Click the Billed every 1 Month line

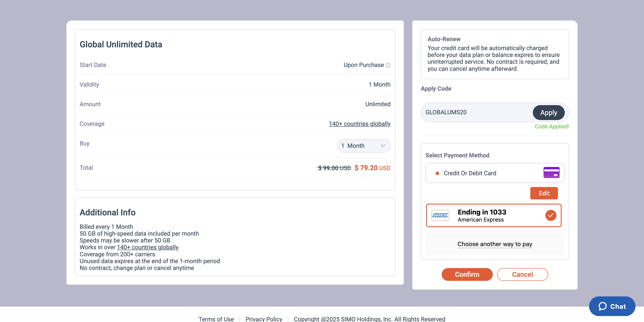[106, 227]
